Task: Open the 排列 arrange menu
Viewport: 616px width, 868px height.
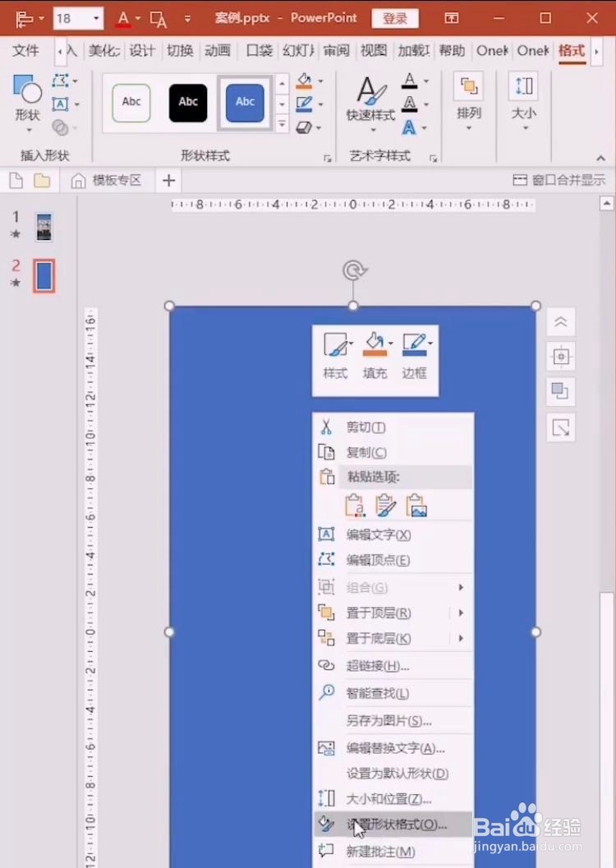Action: click(x=468, y=103)
